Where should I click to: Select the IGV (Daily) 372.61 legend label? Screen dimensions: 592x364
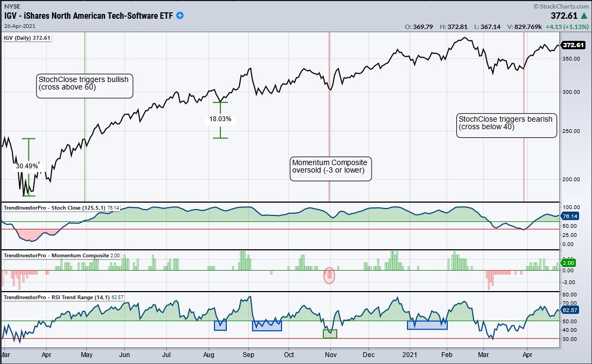click(27, 38)
